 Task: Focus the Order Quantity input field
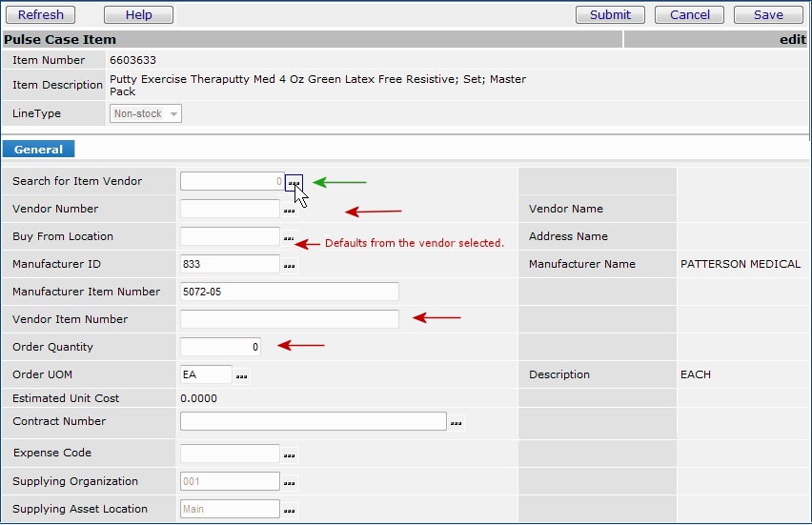pyautogui.click(x=220, y=347)
